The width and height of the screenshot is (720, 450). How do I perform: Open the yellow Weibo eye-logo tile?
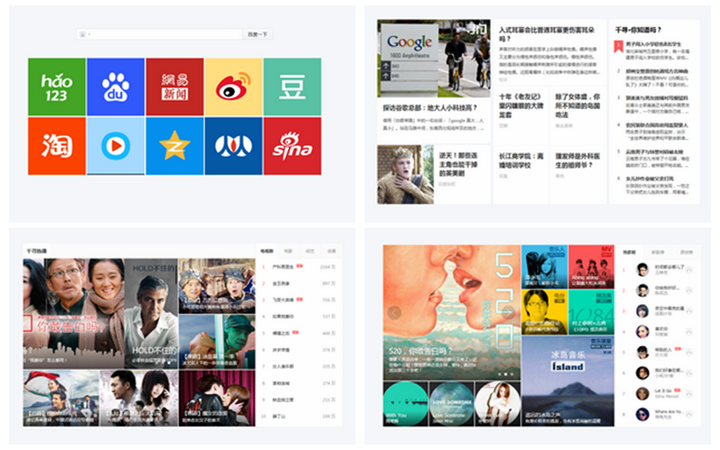tap(233, 87)
